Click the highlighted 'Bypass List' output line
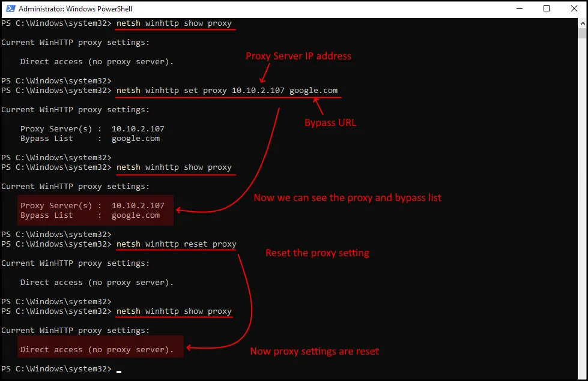The height and width of the screenshot is (381, 588). click(x=90, y=215)
